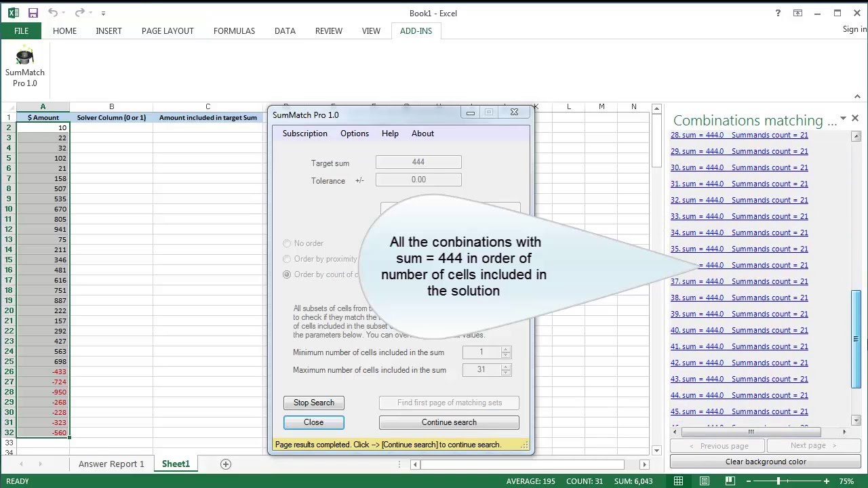Open the REVIEW ribbon tab
This screenshot has height=488, width=868.
(x=329, y=30)
